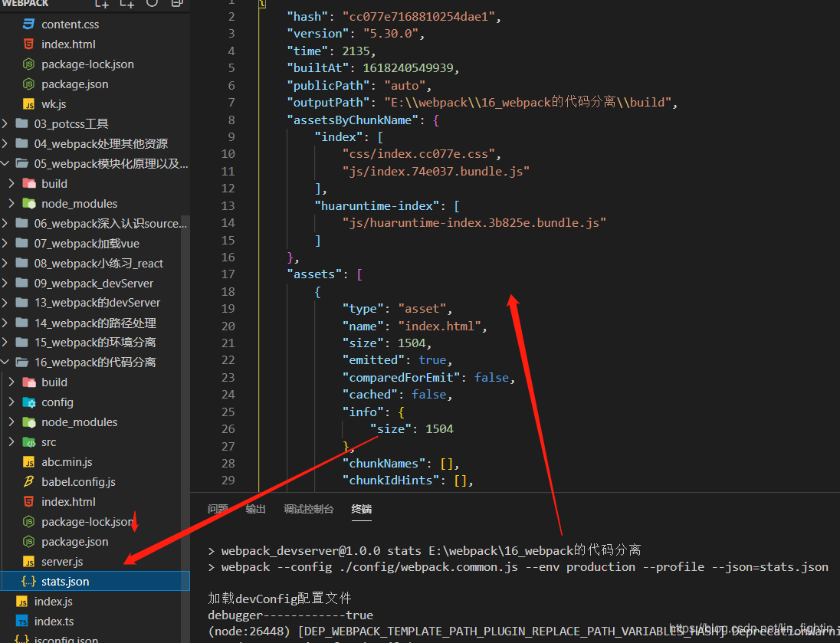The width and height of the screenshot is (840, 643).
Task: Click package.json icon above server.js
Action: click(28, 542)
